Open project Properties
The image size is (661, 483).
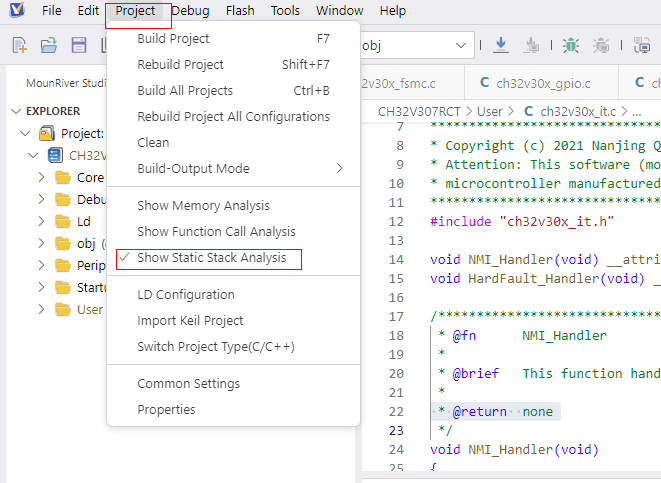click(x=234, y=410)
